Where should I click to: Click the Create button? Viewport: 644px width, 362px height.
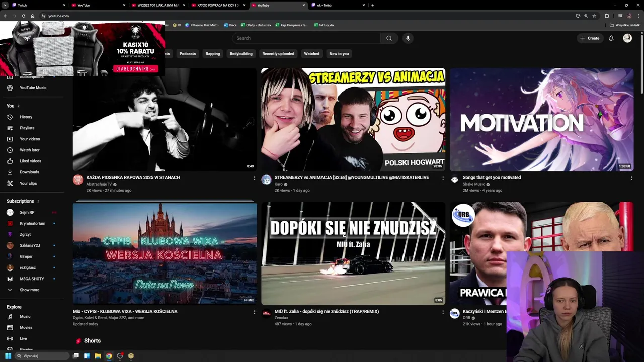coord(590,38)
